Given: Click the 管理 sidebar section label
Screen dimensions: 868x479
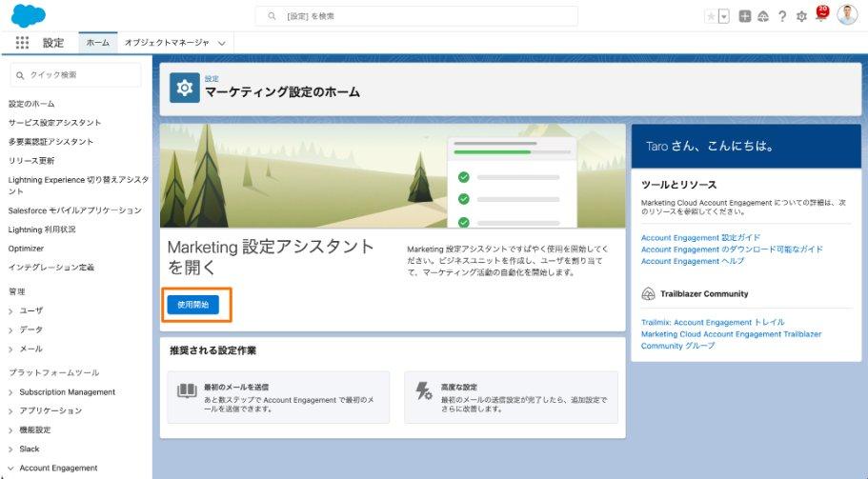Looking at the screenshot, I should click(x=16, y=291).
